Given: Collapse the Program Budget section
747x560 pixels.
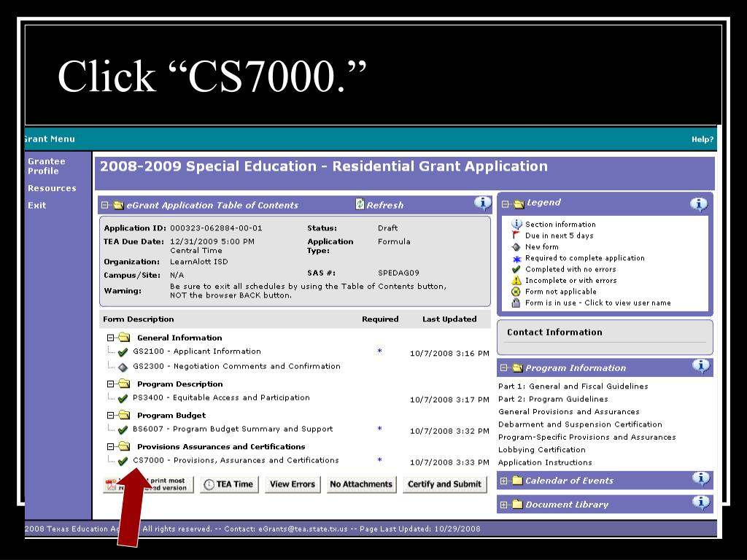Looking at the screenshot, I should [x=111, y=415].
